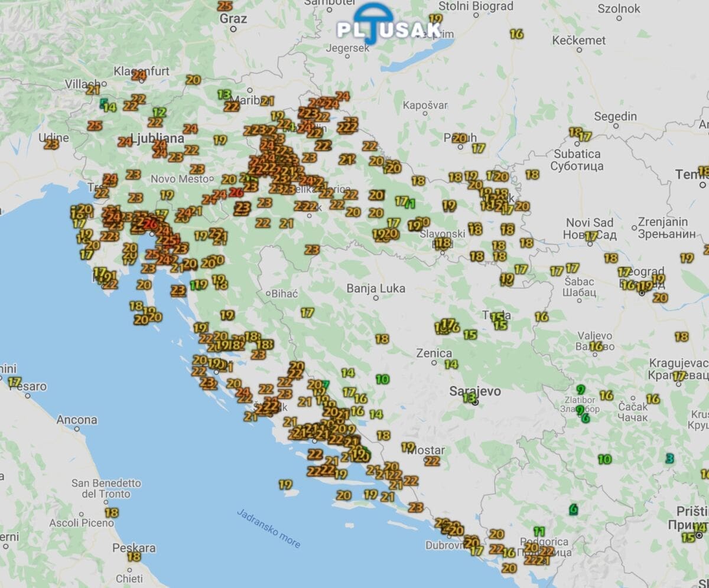
Task: Select the 15 marker near Priština
Action: [x=688, y=537]
